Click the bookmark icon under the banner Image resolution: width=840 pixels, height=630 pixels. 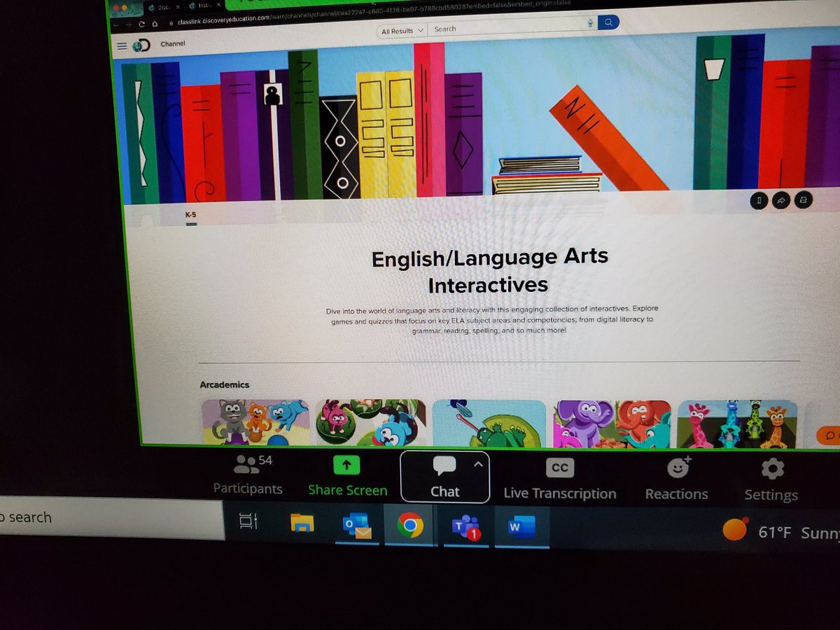[759, 201]
